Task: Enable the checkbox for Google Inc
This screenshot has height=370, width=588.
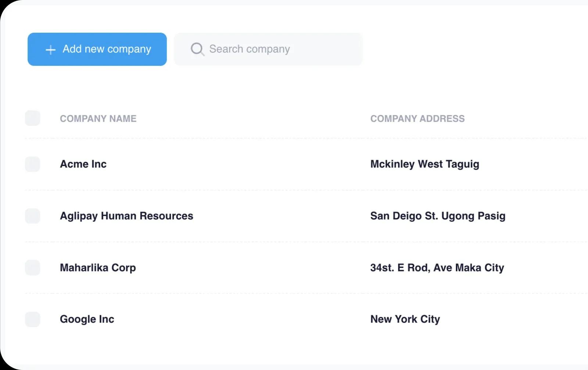Action: coord(33,319)
